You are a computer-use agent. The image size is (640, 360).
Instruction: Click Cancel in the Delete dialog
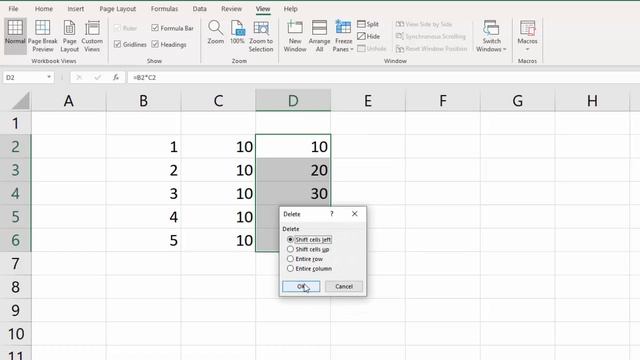tap(344, 287)
